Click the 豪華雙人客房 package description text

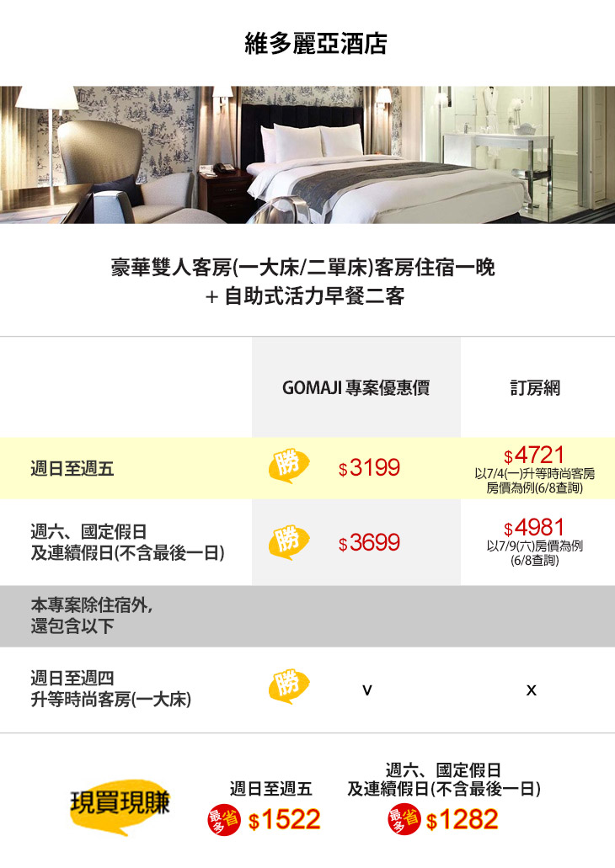pyautogui.click(x=303, y=269)
